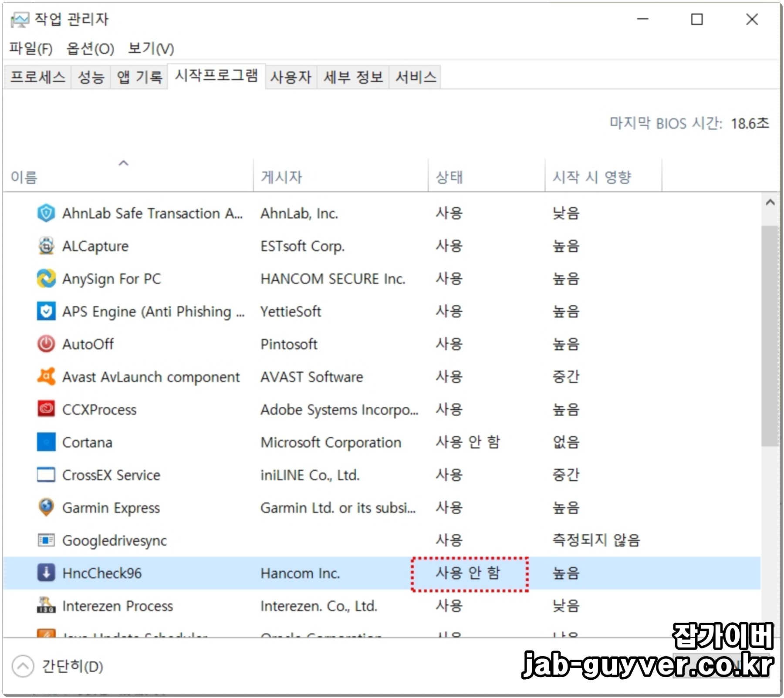Select the Avast AvLaunch component name
784x698 pixels.
(151, 377)
